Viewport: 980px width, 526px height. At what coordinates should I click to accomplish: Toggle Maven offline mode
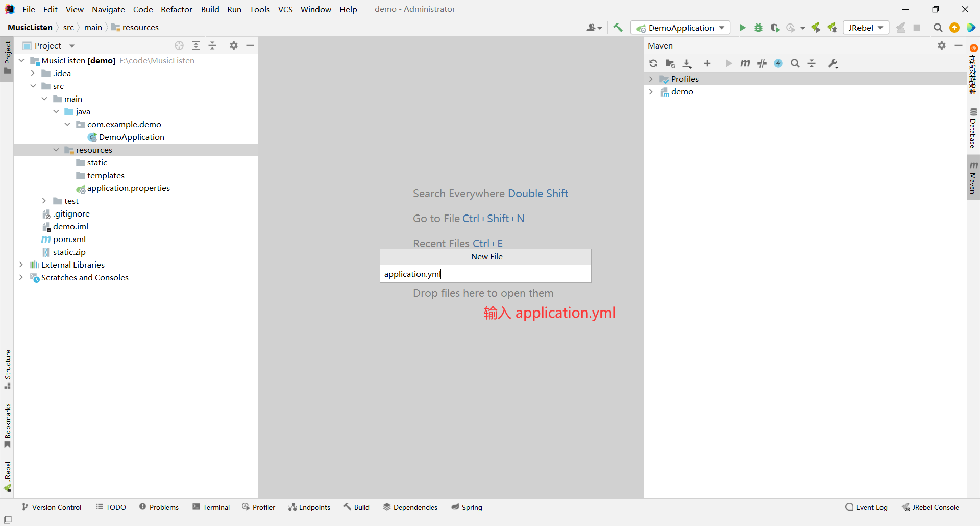tap(762, 63)
